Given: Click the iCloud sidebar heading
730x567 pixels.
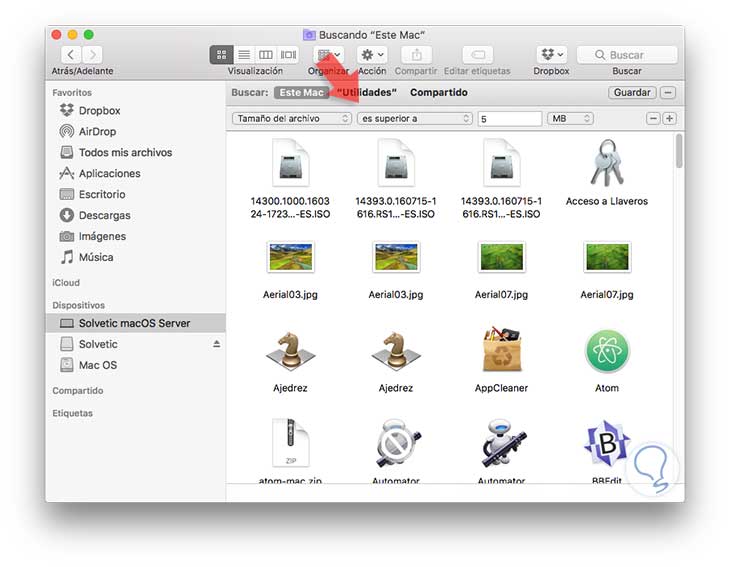Looking at the screenshot, I should (x=66, y=283).
